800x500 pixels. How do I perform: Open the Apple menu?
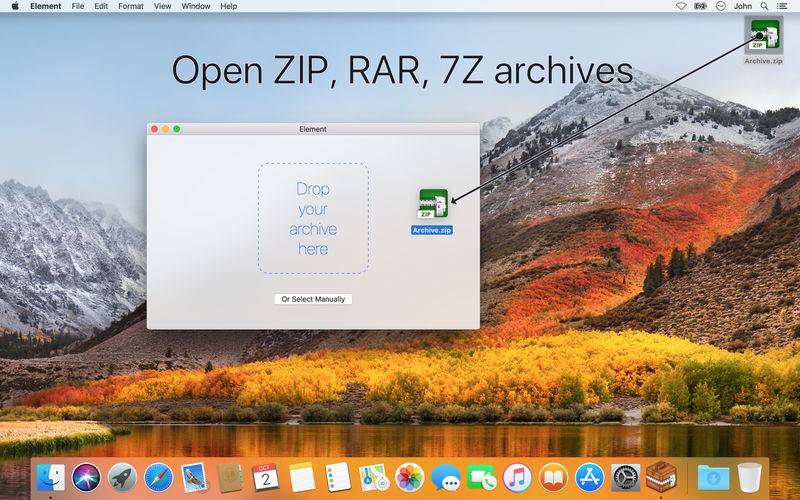15,6
